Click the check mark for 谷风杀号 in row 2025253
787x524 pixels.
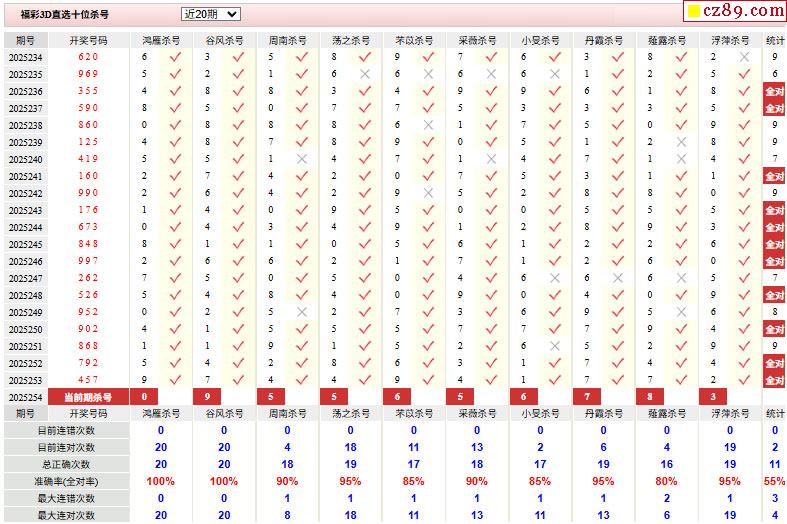click(238, 379)
